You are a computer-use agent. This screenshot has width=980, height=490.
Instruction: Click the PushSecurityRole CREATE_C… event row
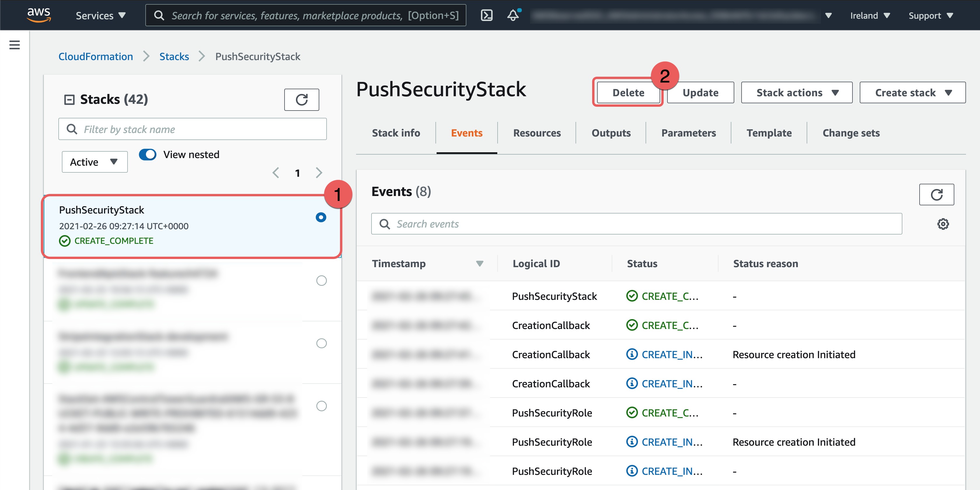pyautogui.click(x=661, y=413)
